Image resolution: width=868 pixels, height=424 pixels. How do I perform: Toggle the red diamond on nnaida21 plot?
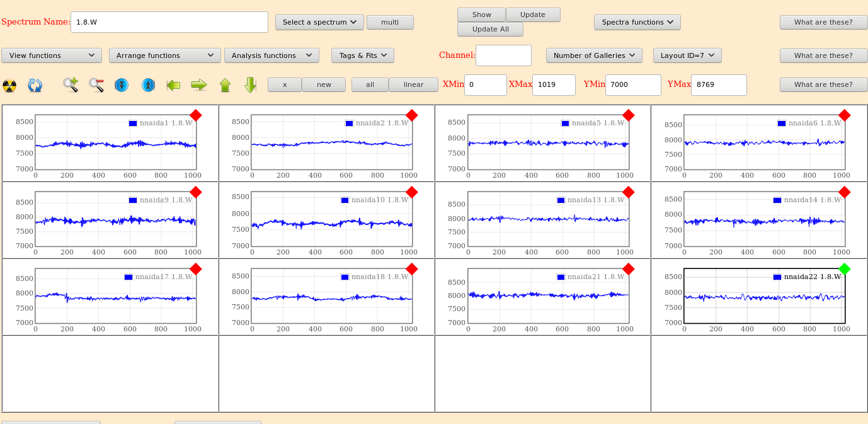tap(628, 269)
